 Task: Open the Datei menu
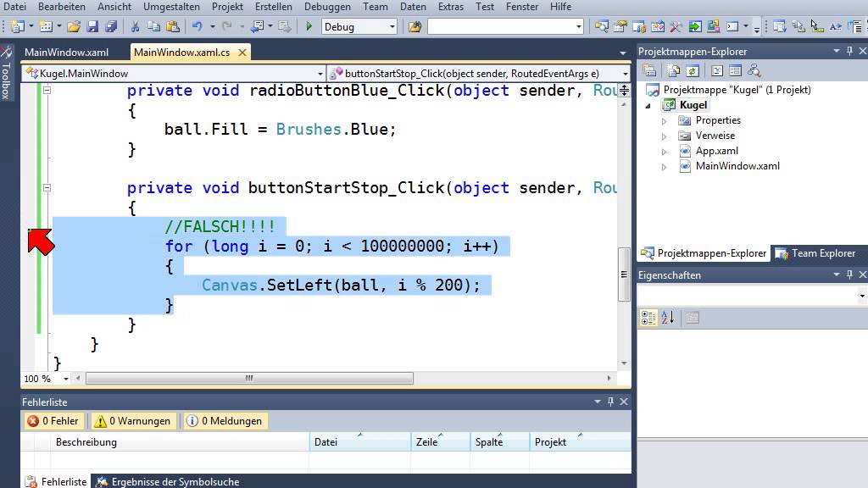14,7
